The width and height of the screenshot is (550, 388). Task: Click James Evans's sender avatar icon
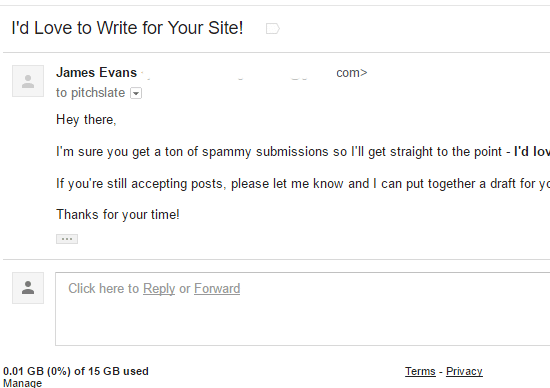pos(28,81)
